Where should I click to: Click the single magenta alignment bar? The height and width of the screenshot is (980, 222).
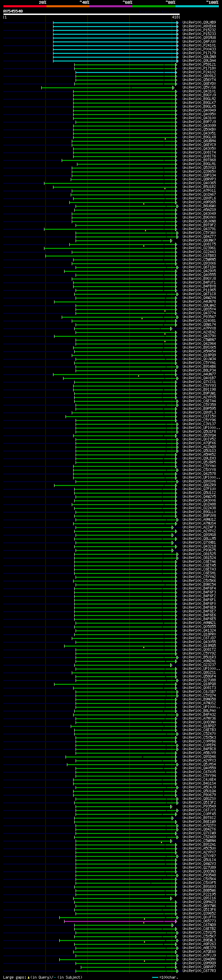click(x=121, y=921)
